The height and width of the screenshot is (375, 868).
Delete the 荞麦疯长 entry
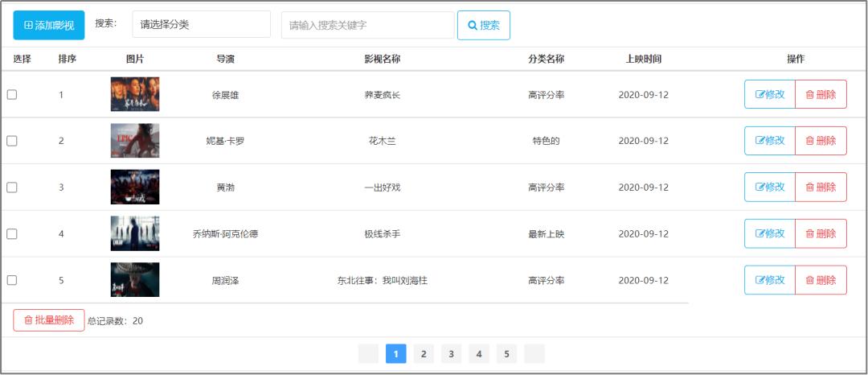point(821,94)
